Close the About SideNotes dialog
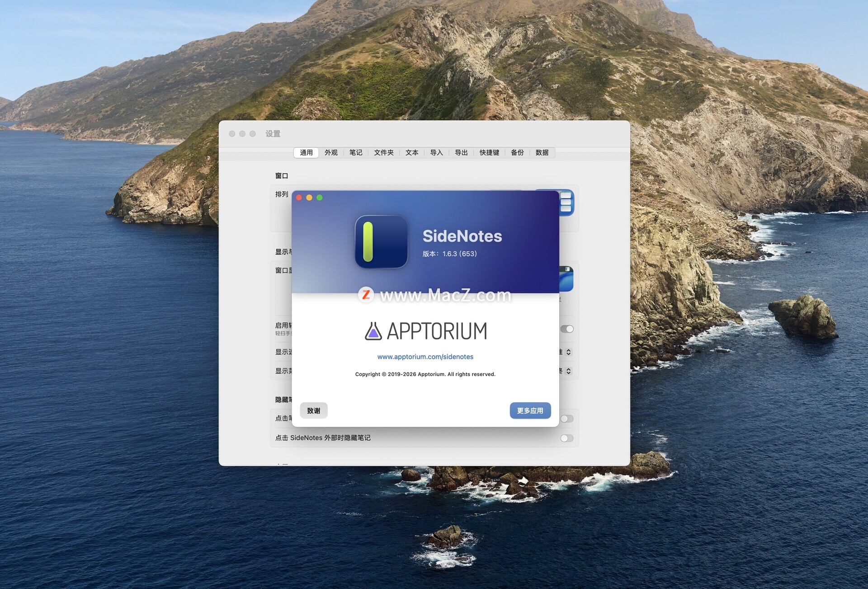The image size is (868, 589). 299,198
